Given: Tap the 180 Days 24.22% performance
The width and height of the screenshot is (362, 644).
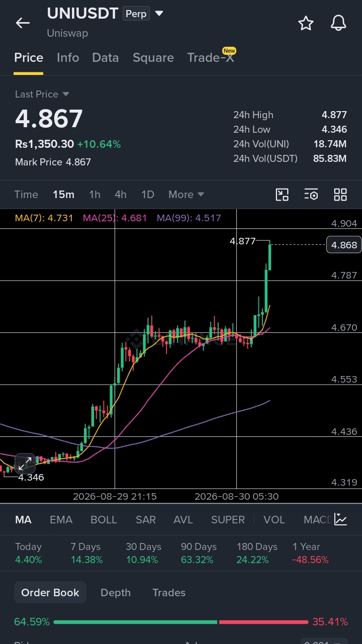Looking at the screenshot, I should 257,553.
